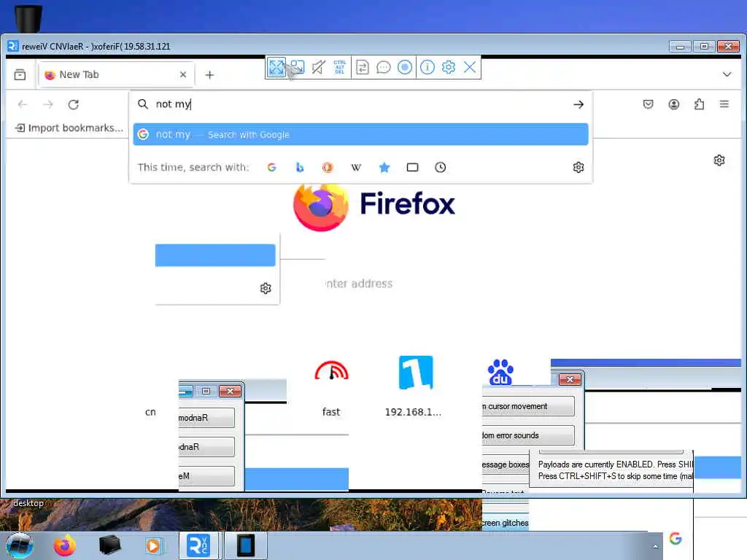
Task: Open the blue-screen program taskbar button
Action: 245,545
